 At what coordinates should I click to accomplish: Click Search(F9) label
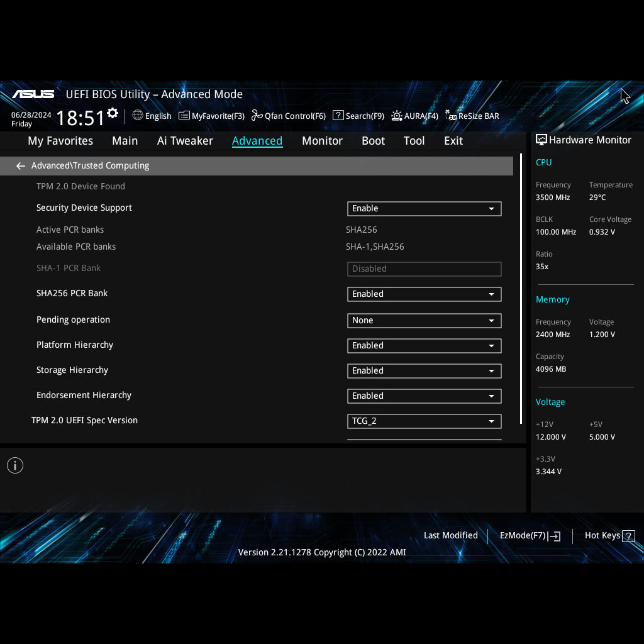pyautogui.click(x=365, y=116)
